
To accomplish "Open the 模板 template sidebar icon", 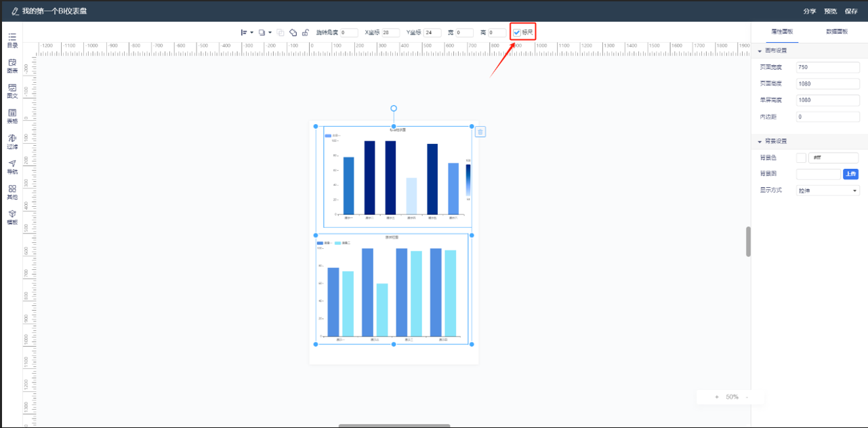I will (12, 217).
